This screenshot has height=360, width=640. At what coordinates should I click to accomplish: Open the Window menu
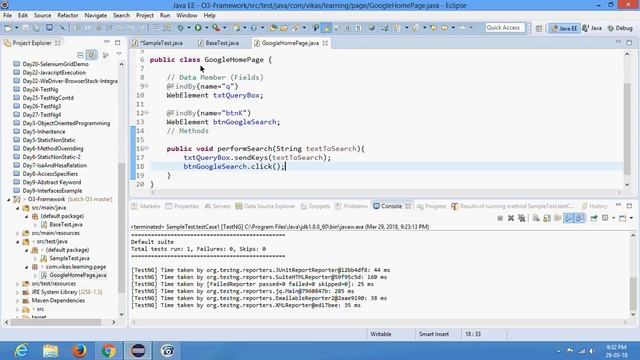(187, 16)
